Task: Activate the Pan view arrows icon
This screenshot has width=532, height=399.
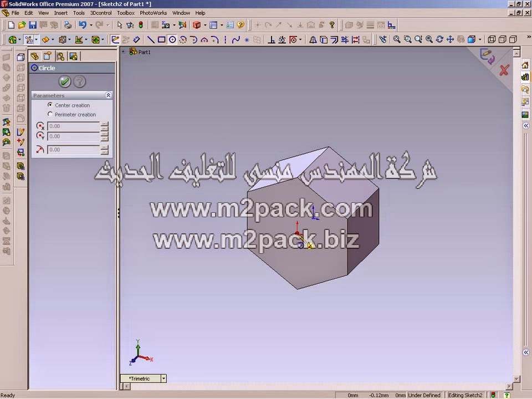Action: tap(450, 40)
